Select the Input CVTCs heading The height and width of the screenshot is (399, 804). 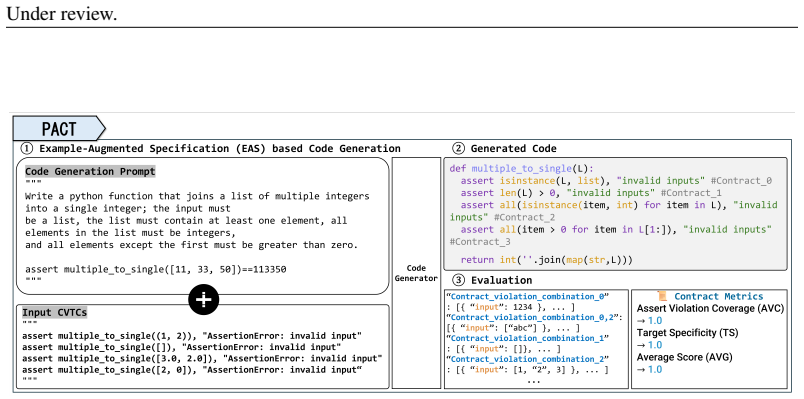(54, 312)
